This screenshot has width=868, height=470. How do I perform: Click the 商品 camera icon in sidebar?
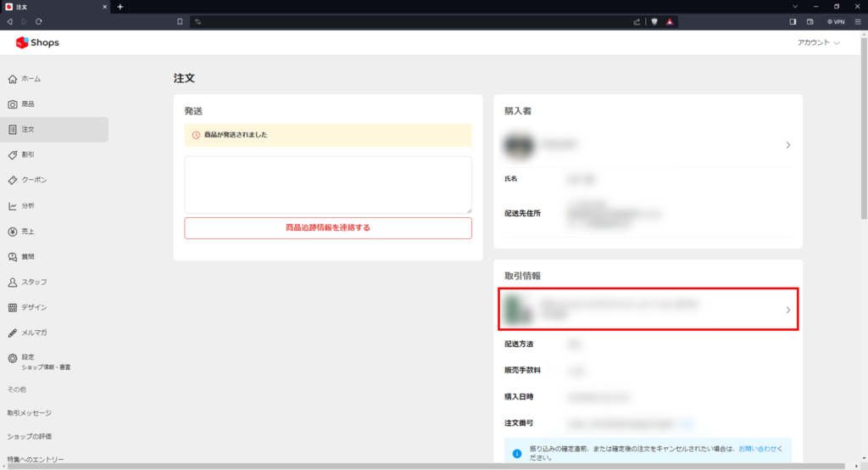[x=13, y=104]
